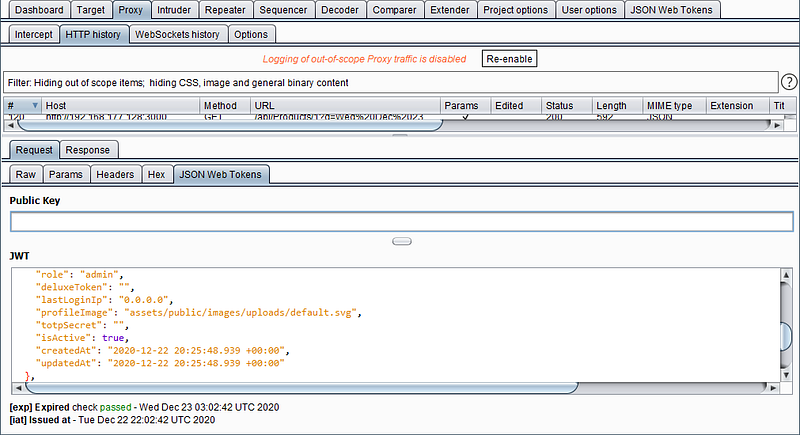This screenshot has height=435, width=800.
Task: Open WebSockets history sub-tab
Action: [x=177, y=34]
